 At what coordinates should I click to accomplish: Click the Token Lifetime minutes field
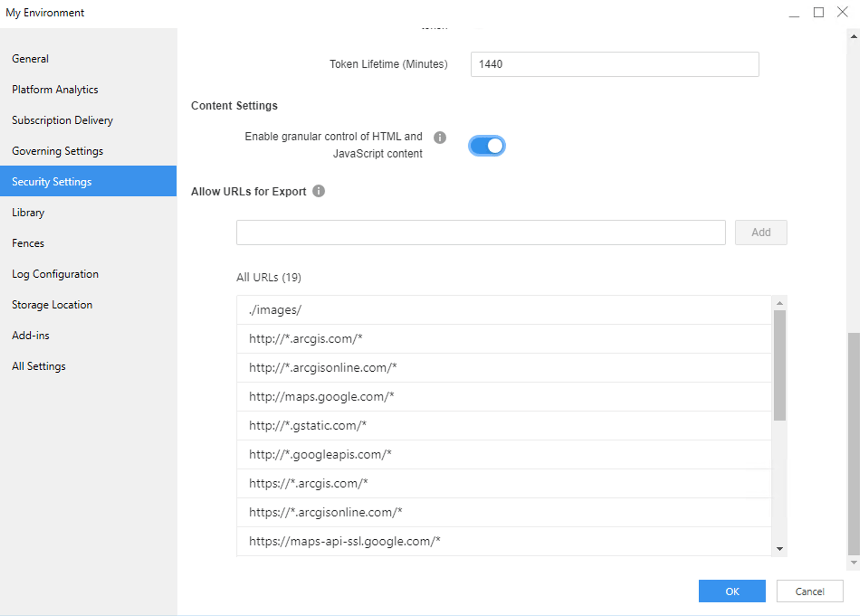(x=614, y=64)
